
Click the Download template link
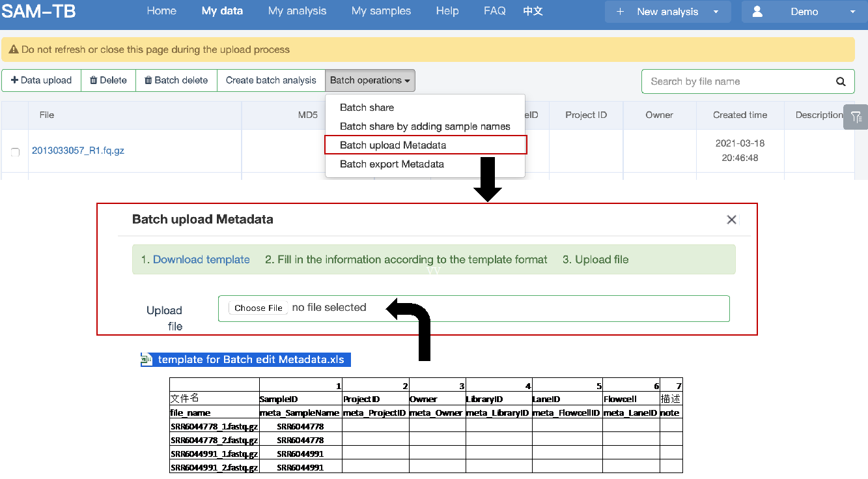coord(201,259)
